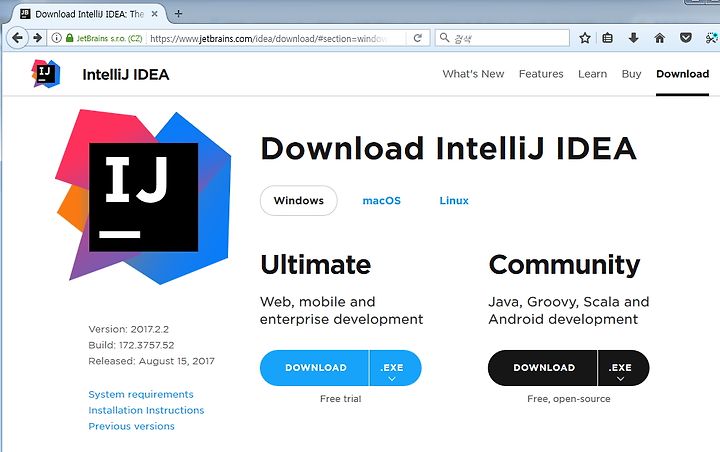Viewport: 720px width, 452px height.
Task: Download the Ultimate edition
Action: point(315,367)
